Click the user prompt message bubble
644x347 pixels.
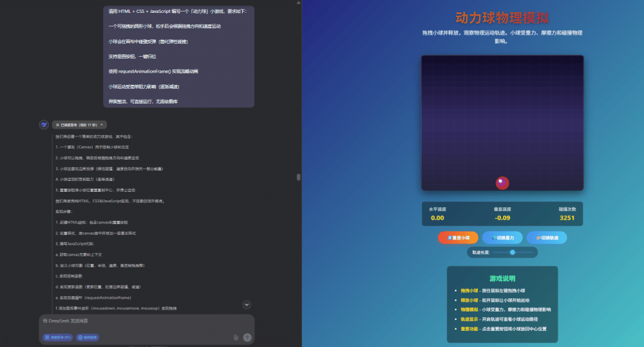179,56
